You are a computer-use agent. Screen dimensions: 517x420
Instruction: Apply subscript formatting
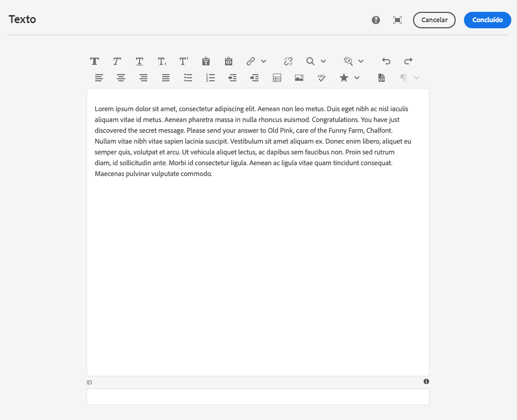tap(162, 61)
